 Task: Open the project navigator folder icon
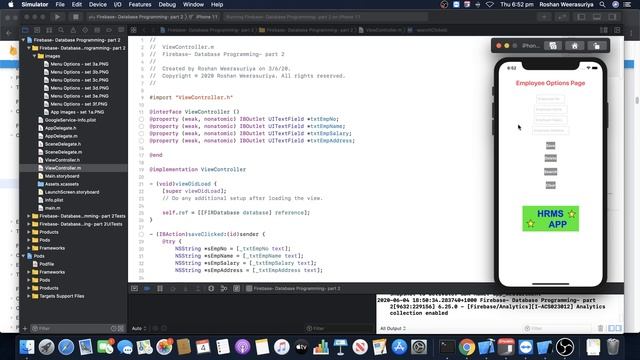tap(25, 30)
